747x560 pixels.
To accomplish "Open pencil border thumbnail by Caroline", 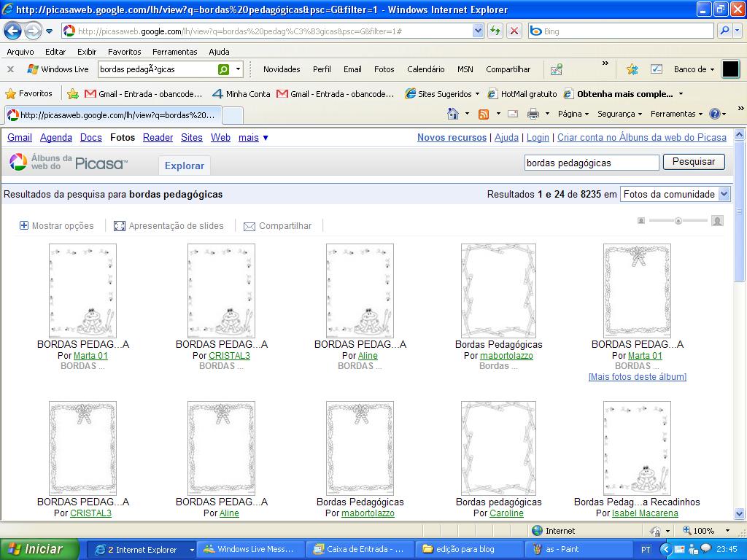I will pos(498,448).
